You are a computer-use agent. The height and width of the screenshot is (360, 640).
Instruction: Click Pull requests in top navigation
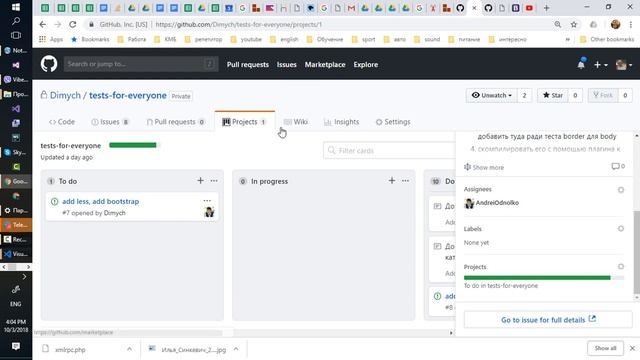pos(248,64)
